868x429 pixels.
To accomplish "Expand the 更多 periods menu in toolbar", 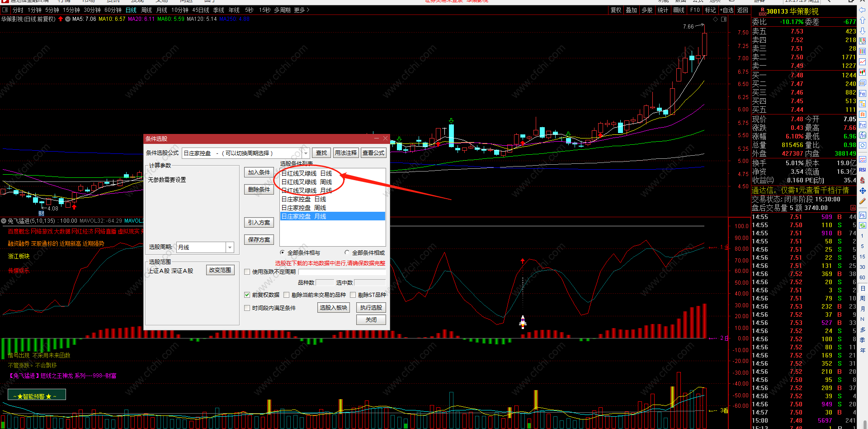I will coord(302,10).
